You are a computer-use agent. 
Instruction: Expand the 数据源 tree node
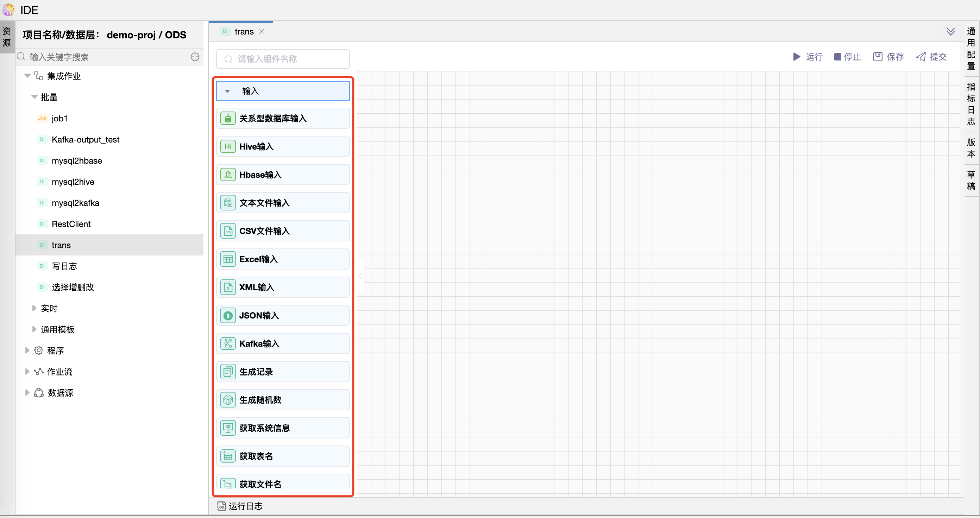tap(27, 392)
